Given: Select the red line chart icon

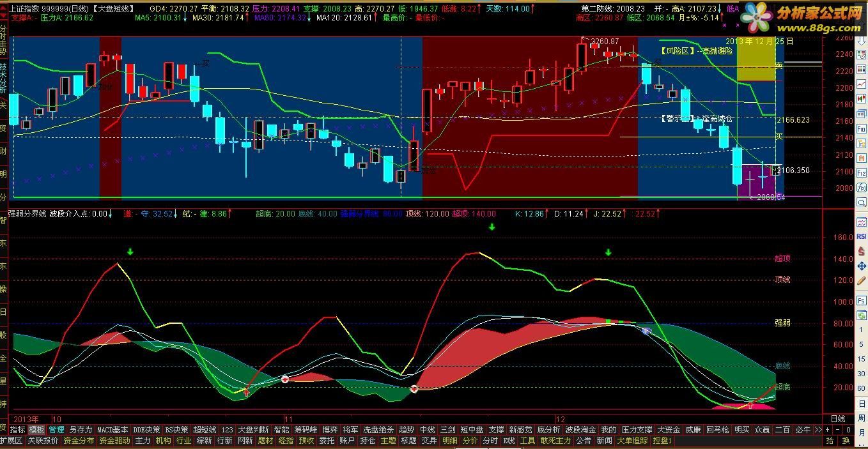Looking at the screenshot, I should (861, 84).
